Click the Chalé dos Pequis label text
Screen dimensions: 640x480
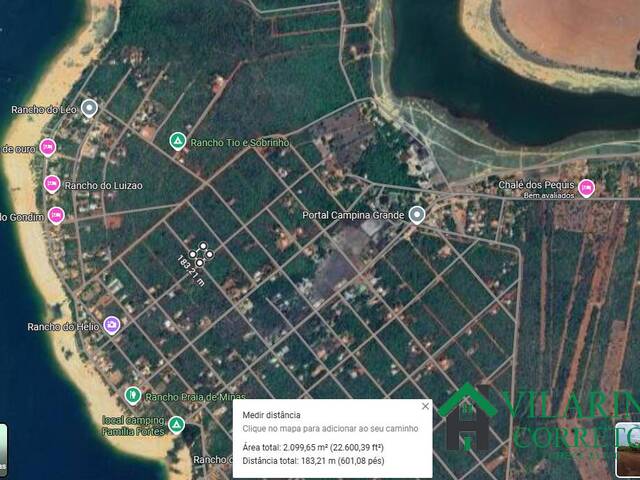[x=536, y=184]
